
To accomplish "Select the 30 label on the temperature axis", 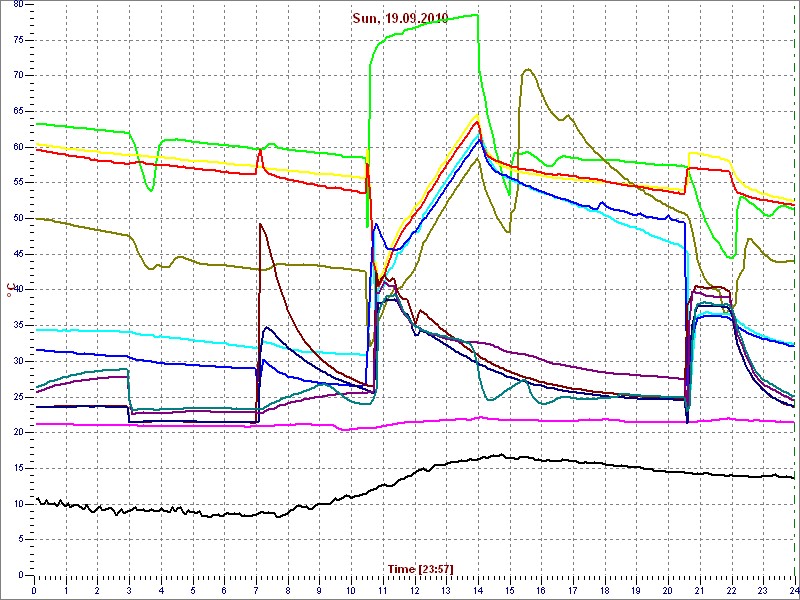I will [x=17, y=361].
